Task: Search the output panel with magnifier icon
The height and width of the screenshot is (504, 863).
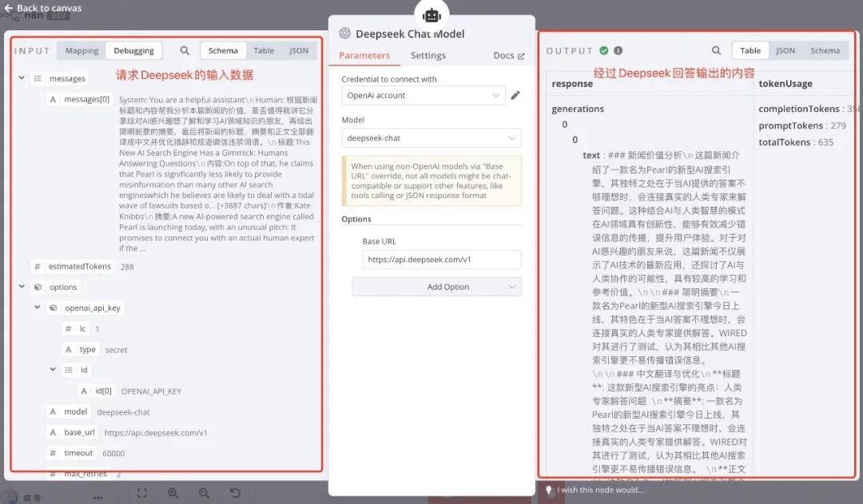Action: (716, 50)
